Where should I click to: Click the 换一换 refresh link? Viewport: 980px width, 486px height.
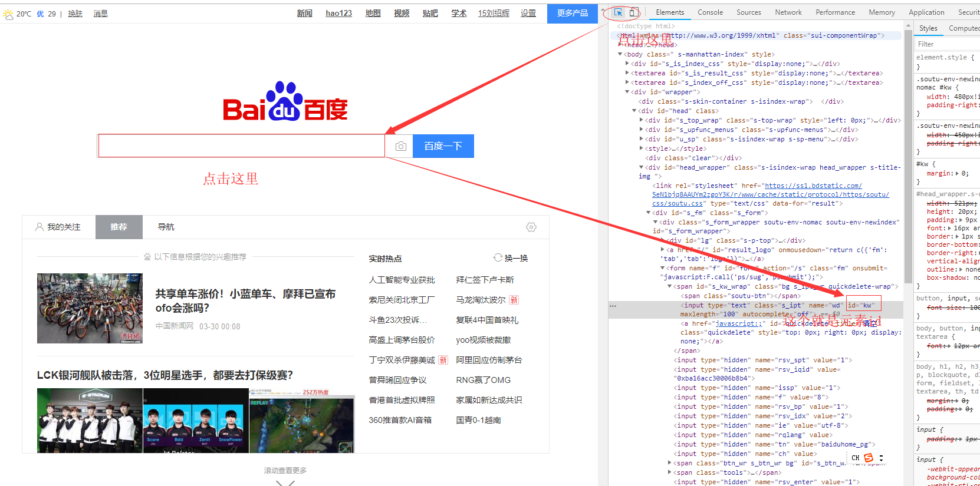point(516,258)
